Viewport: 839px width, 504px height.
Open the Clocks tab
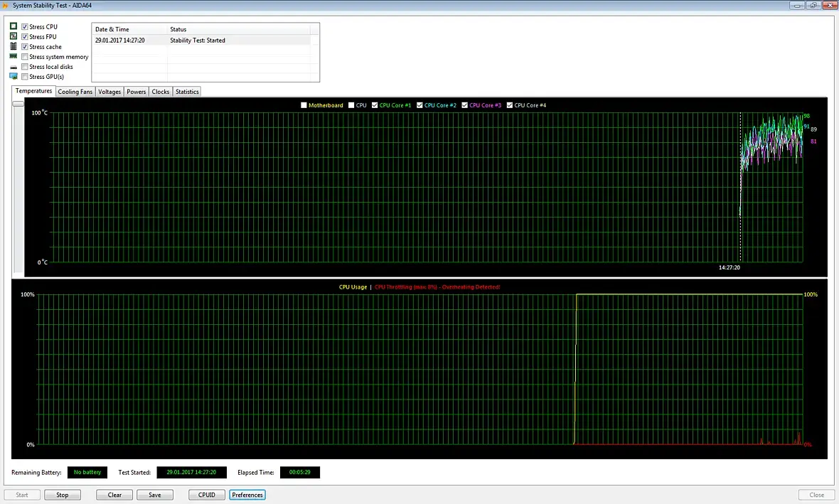tap(161, 92)
